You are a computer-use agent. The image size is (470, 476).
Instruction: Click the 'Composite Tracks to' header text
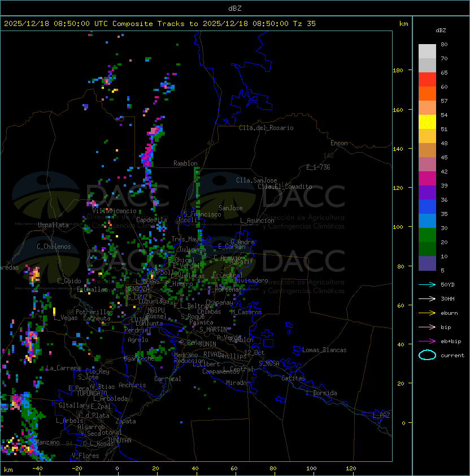click(x=155, y=24)
